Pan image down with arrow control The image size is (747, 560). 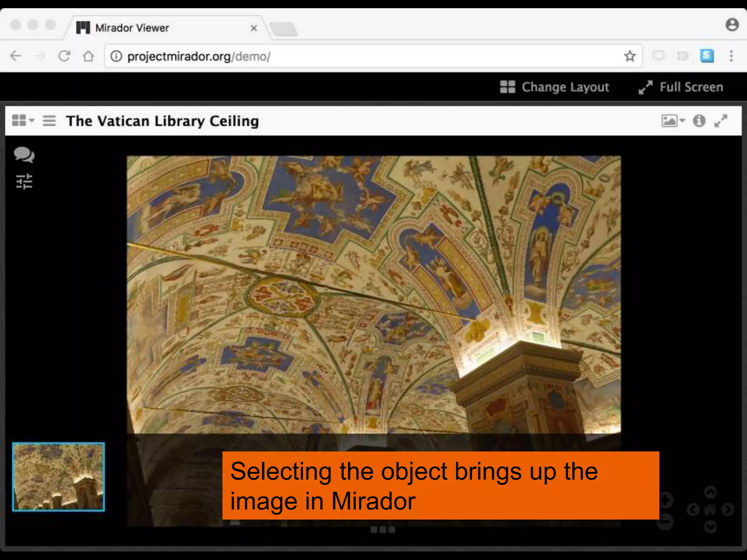point(710,526)
